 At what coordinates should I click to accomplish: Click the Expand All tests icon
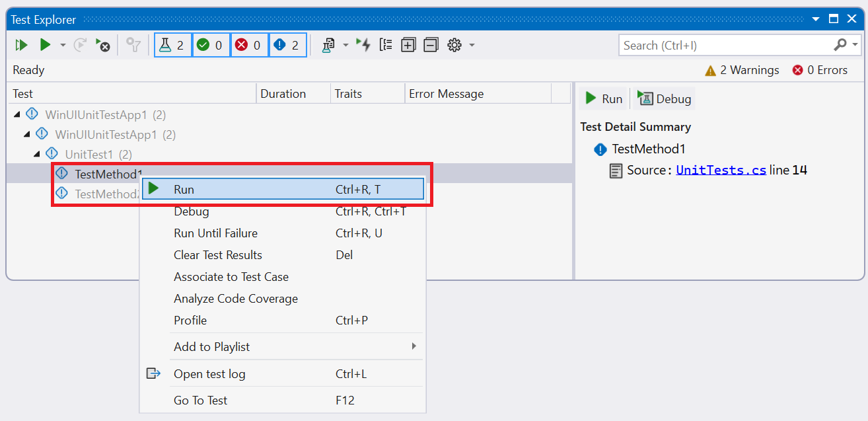(408, 45)
